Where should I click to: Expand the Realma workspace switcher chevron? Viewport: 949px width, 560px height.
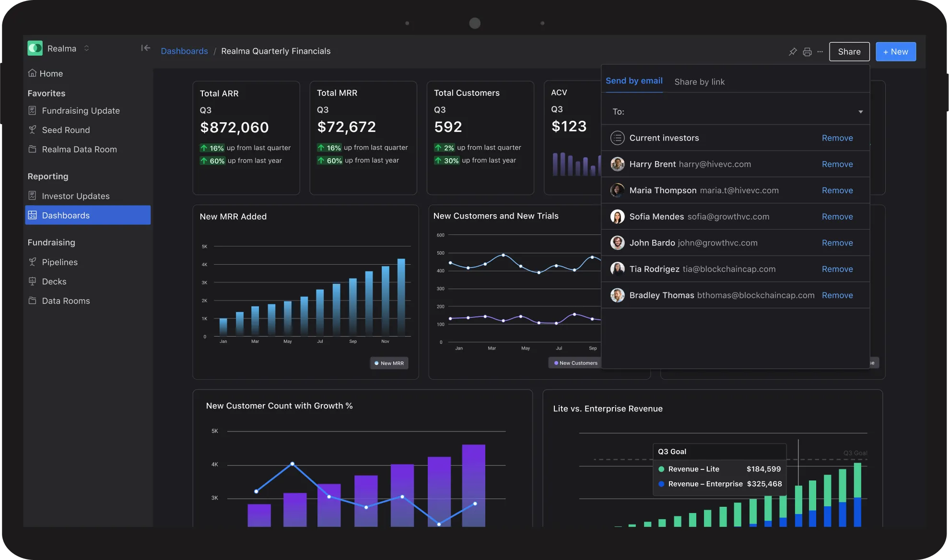pos(86,48)
